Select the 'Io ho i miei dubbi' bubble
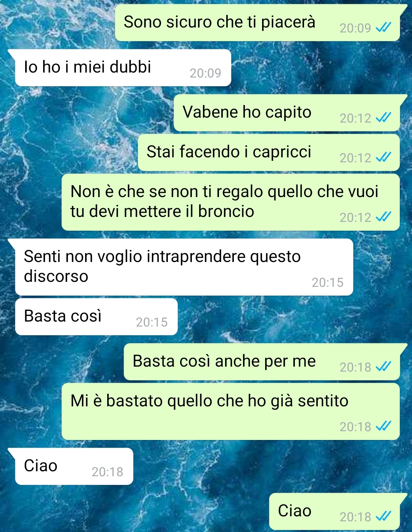412x532 pixels. pyautogui.click(x=123, y=68)
